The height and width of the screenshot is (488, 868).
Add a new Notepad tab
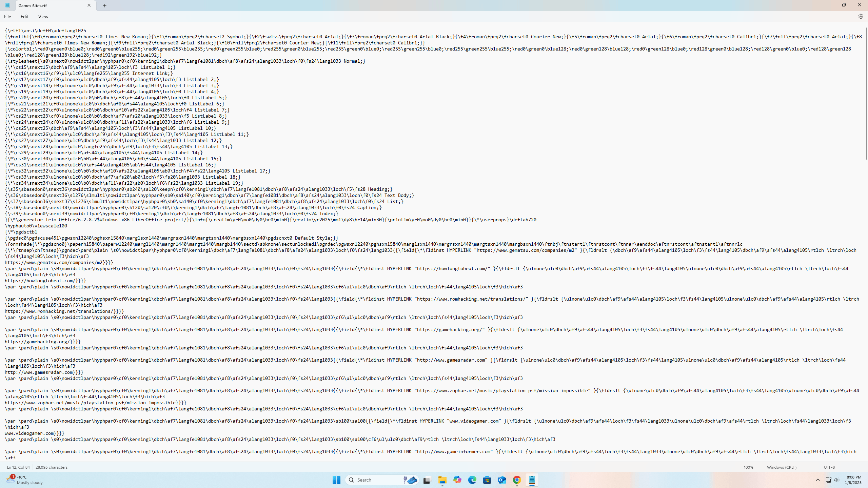[104, 5]
